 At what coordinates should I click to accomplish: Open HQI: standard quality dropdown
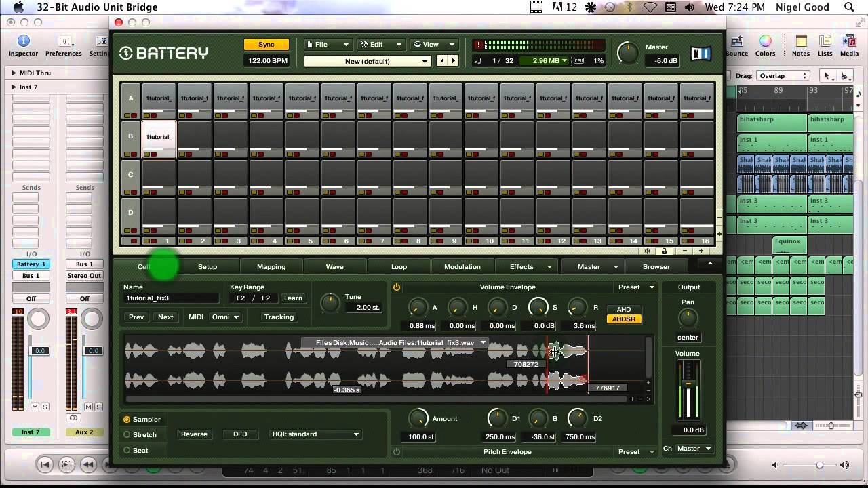pos(315,434)
